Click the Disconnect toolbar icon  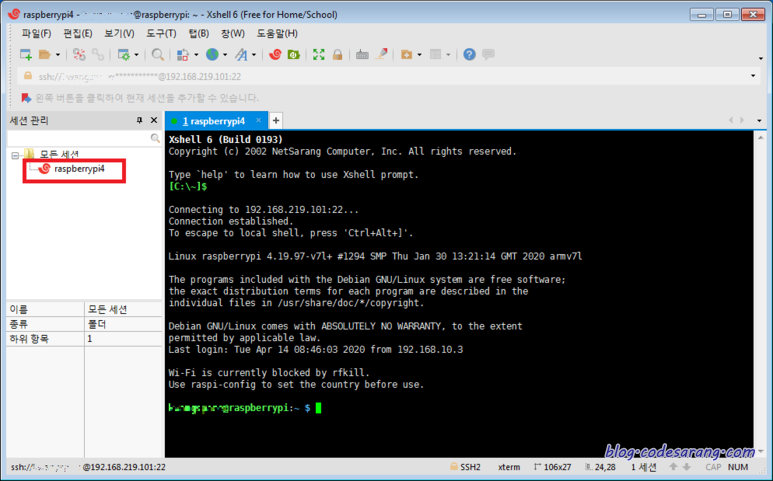(79, 55)
